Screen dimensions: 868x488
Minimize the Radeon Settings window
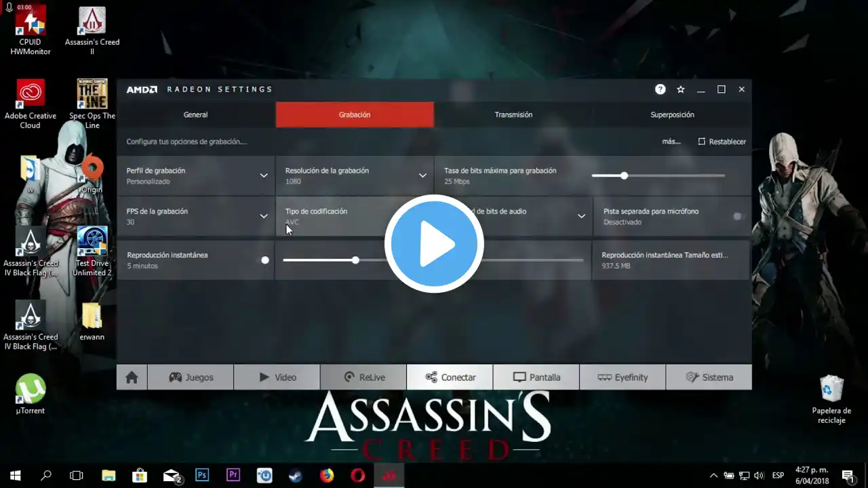pos(701,89)
